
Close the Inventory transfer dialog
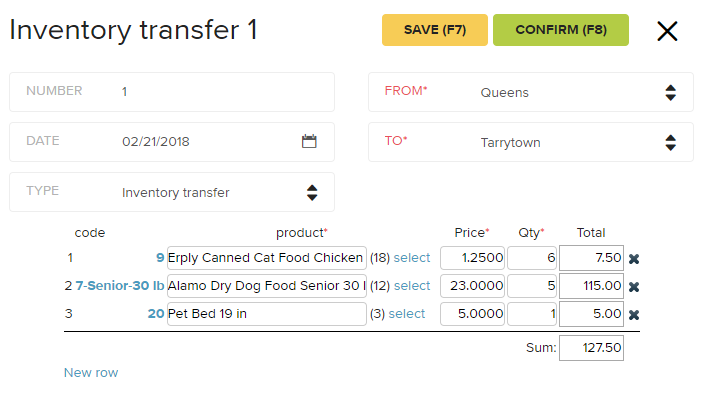(667, 31)
